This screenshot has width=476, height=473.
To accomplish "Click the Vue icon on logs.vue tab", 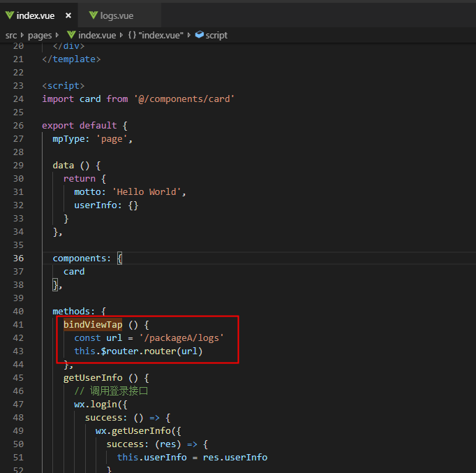I will 94,15.
